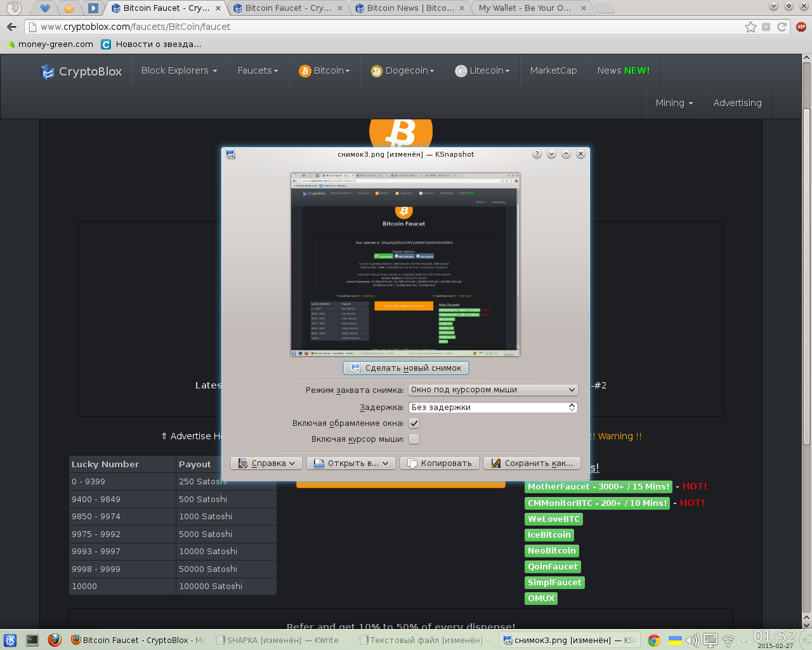The height and width of the screenshot is (650, 812).
Task: Switch to second Bitcoin Faucet tab
Action: click(288, 8)
